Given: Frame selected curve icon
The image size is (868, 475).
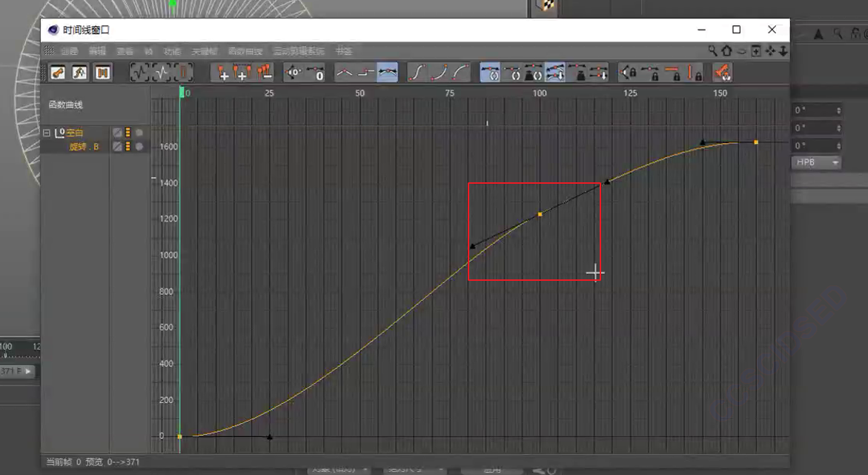Looking at the screenshot, I should [162, 73].
